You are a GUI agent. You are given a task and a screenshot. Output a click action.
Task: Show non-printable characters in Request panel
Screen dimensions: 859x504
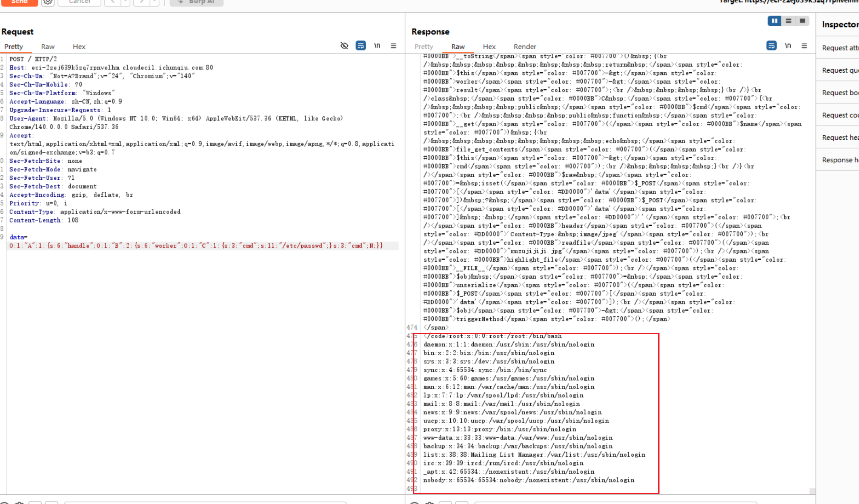pyautogui.click(x=377, y=46)
